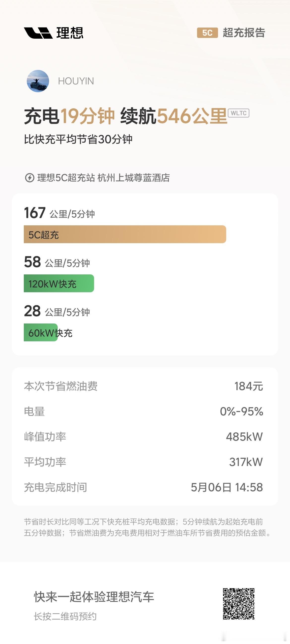Viewport: 290px width, 644px height.
Task: Tap the HOUYIN username
Action: (x=76, y=81)
